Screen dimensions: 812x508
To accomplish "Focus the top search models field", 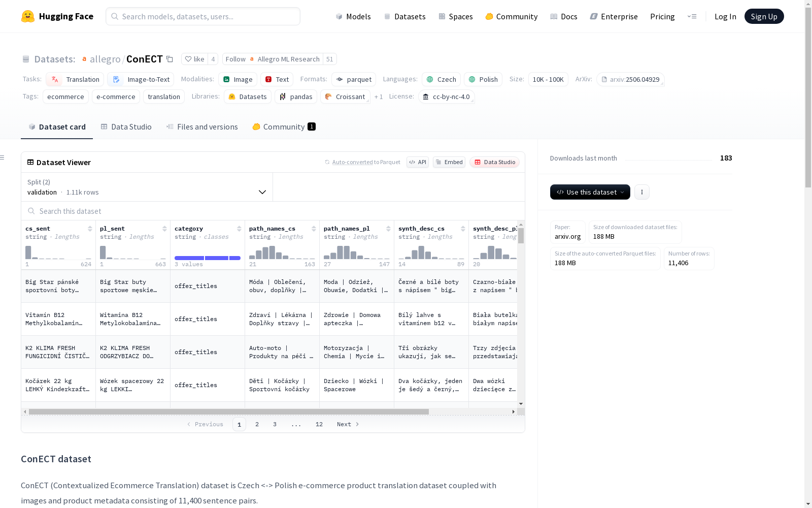I will (x=203, y=16).
